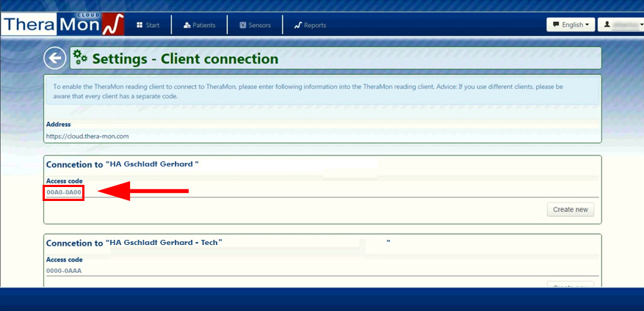Screen dimensions: 644x311
Task: Open the Patients menu label
Action: pos(203,25)
